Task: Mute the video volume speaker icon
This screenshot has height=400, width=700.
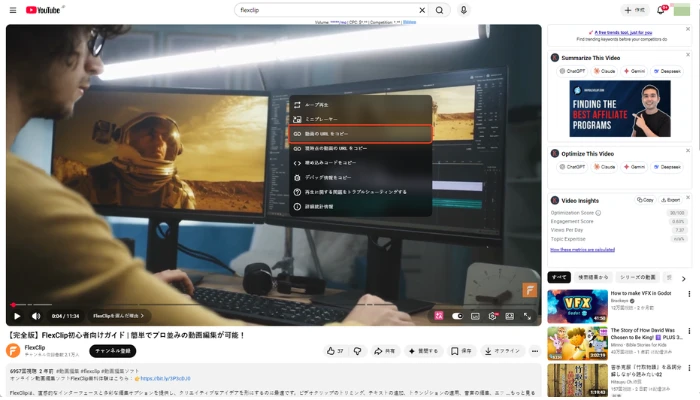Action: [x=36, y=316]
